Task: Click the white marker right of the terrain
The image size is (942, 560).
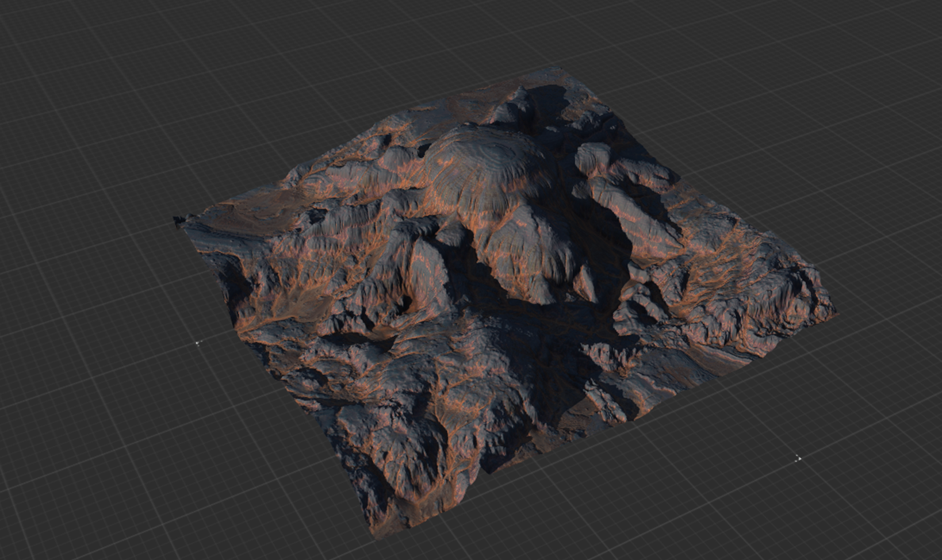Action: coord(798,458)
